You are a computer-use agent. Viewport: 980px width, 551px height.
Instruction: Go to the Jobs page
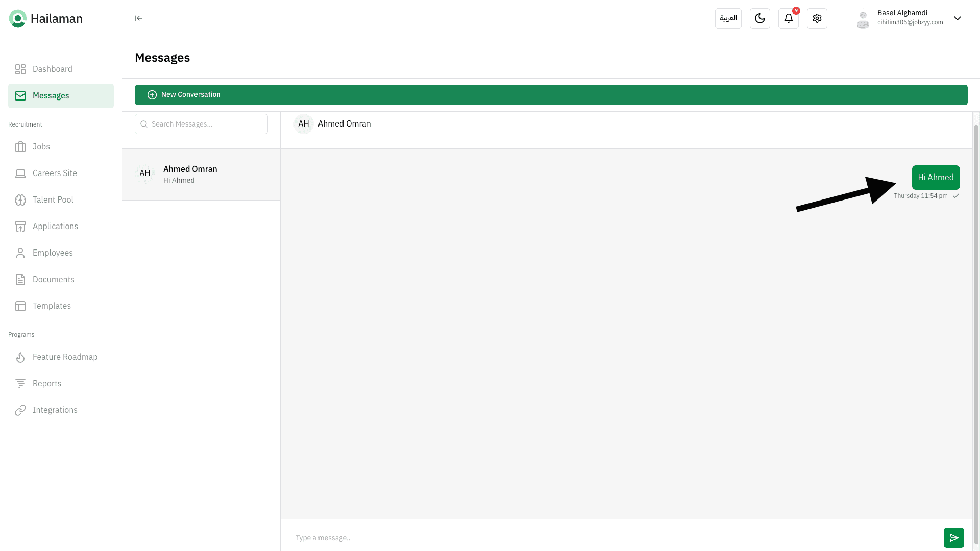tap(41, 146)
